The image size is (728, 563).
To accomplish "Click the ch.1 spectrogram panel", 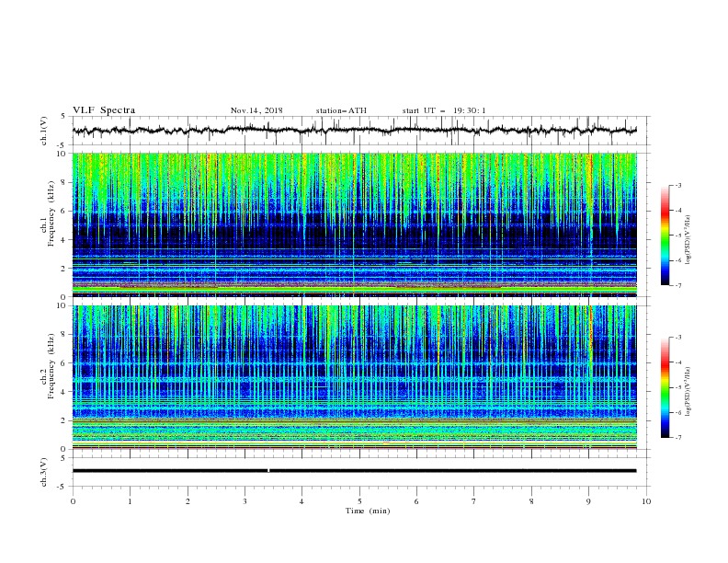I will click(354, 224).
